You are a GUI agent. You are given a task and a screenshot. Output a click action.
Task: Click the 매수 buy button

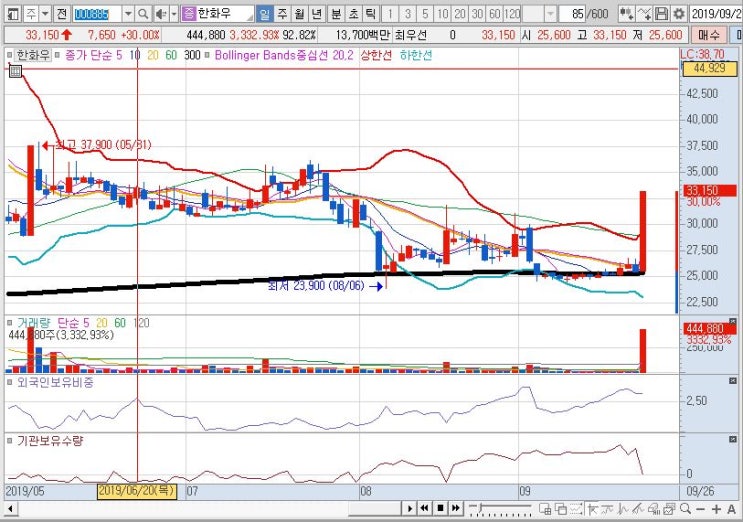click(708, 35)
